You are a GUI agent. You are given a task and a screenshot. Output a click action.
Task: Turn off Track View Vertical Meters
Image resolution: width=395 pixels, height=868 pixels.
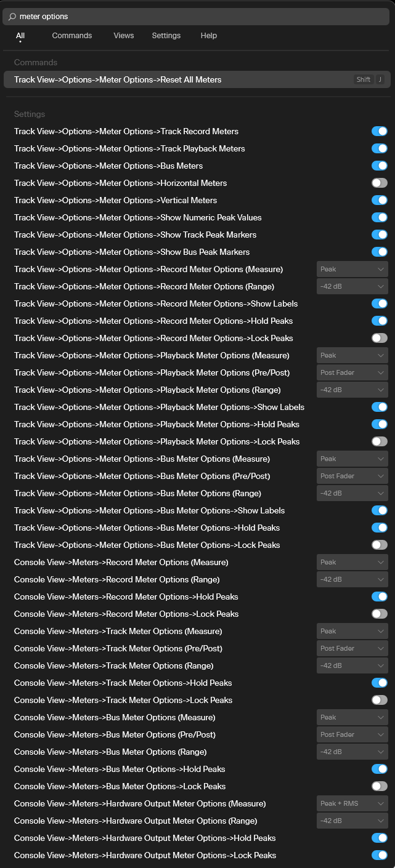379,200
